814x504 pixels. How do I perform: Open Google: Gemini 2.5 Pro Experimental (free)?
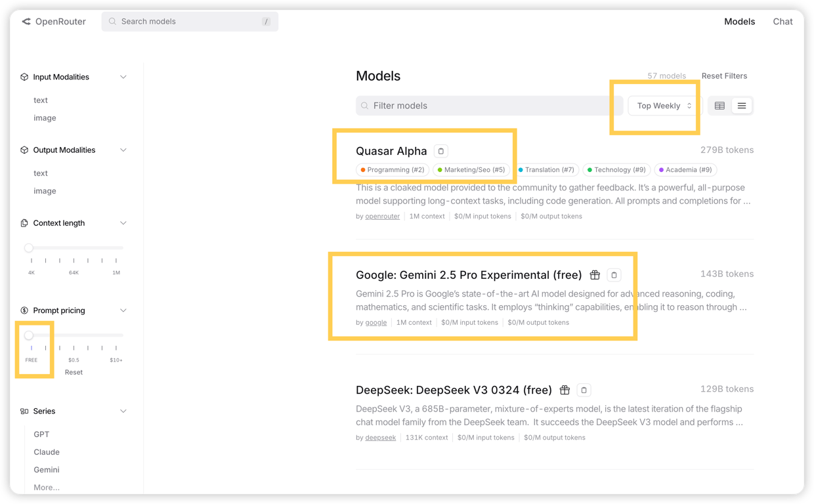pos(469,275)
